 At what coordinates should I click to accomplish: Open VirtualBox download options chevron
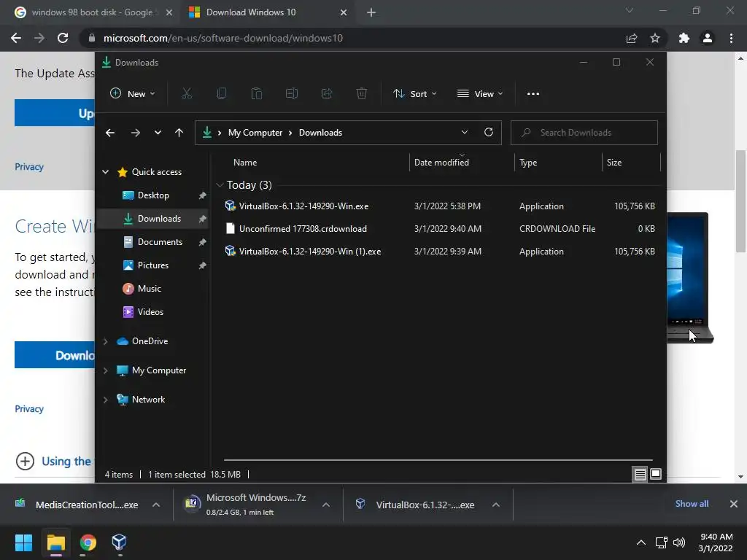pos(496,505)
